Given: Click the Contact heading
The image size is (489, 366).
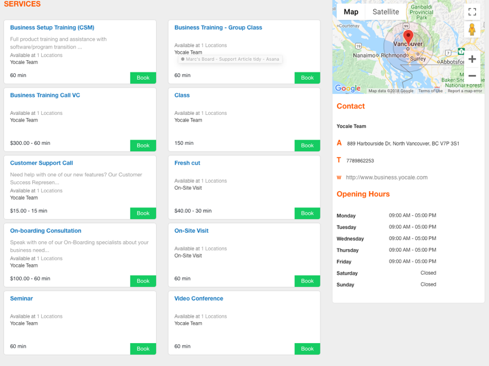Looking at the screenshot, I should [x=351, y=106].
